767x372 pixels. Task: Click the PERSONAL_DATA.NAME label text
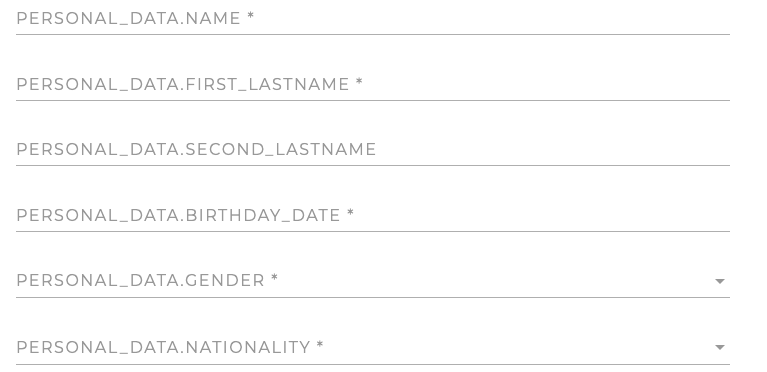129,19
